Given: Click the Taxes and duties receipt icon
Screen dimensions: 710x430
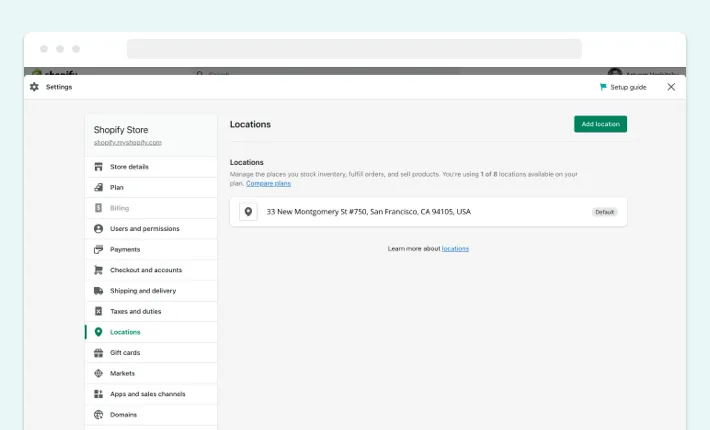Looking at the screenshot, I should [x=98, y=311].
